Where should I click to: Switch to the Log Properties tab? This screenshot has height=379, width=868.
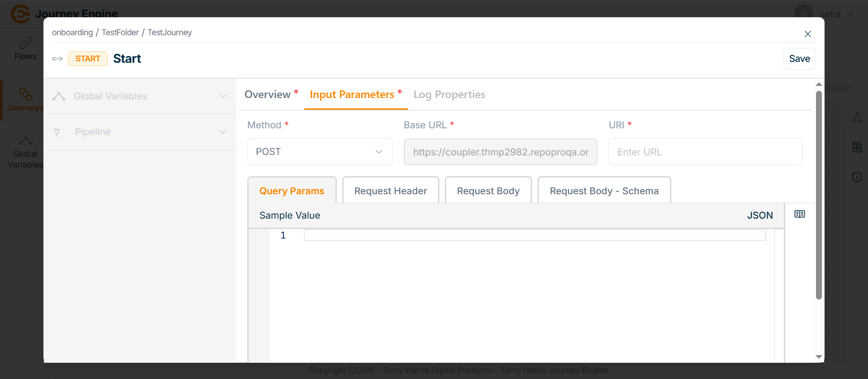449,94
